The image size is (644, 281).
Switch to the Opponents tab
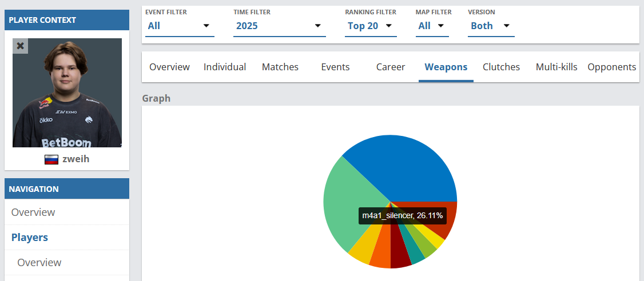tap(611, 67)
